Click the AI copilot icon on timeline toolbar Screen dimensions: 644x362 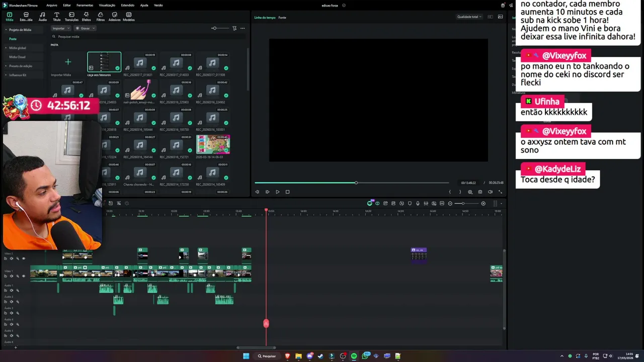coord(370,203)
